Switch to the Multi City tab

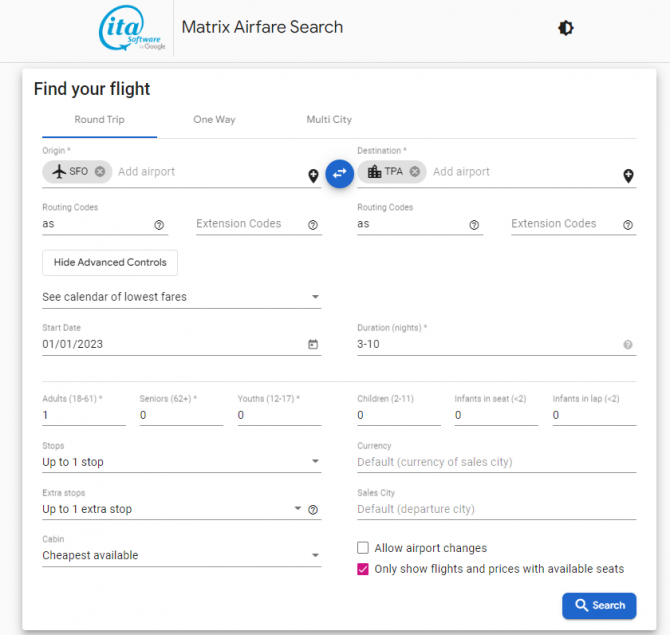[329, 120]
